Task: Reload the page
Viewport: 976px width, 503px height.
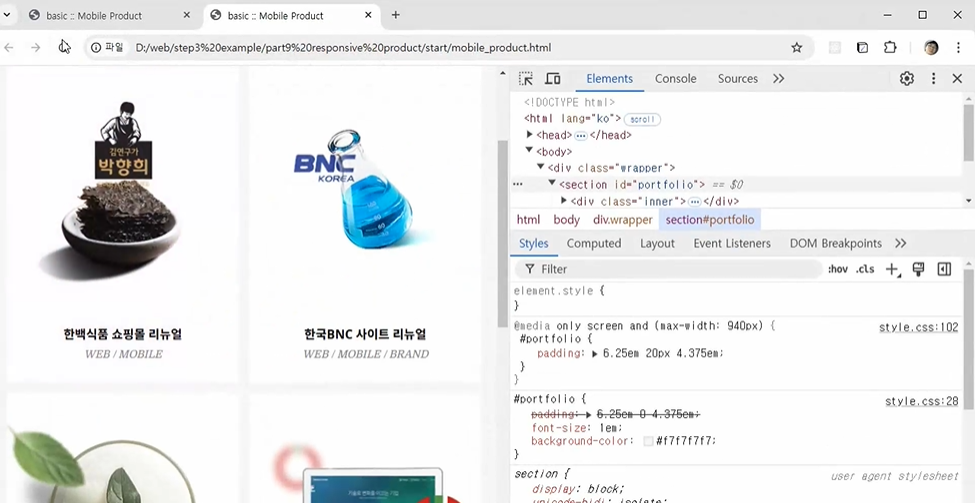Action: [64, 47]
